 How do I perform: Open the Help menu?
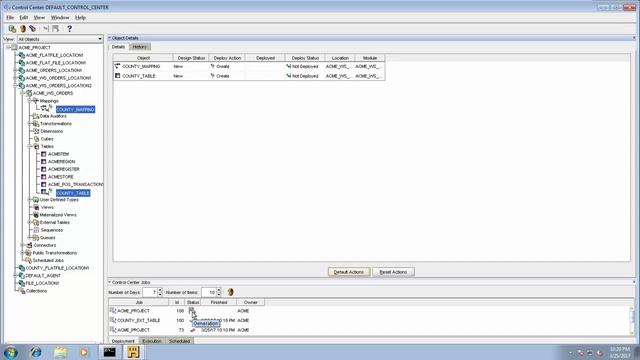point(80,18)
